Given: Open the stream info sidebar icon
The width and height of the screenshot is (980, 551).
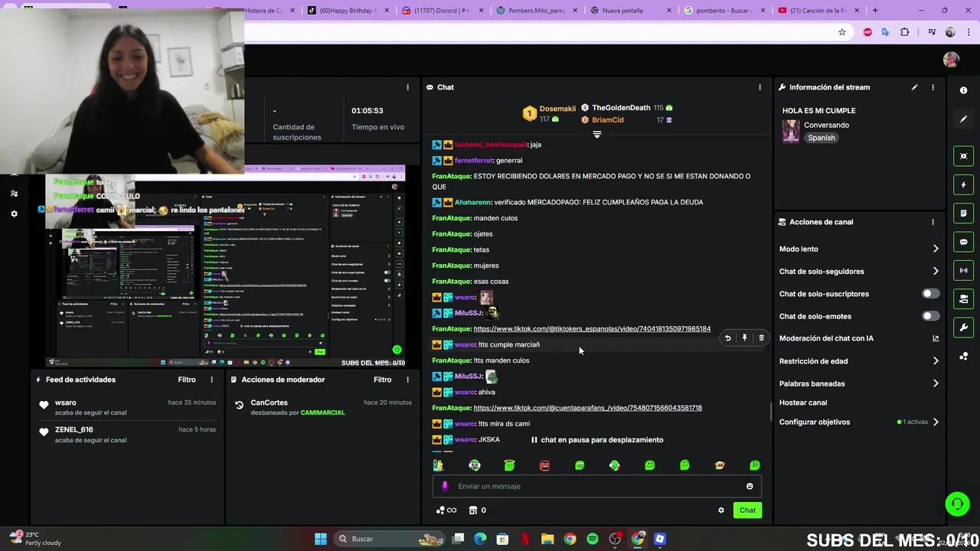Looking at the screenshot, I should point(963,90).
